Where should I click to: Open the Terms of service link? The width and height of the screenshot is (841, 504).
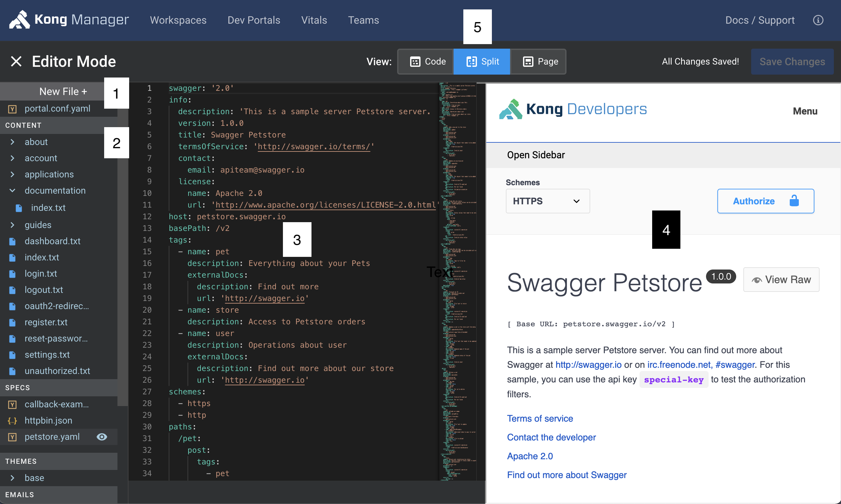point(540,418)
